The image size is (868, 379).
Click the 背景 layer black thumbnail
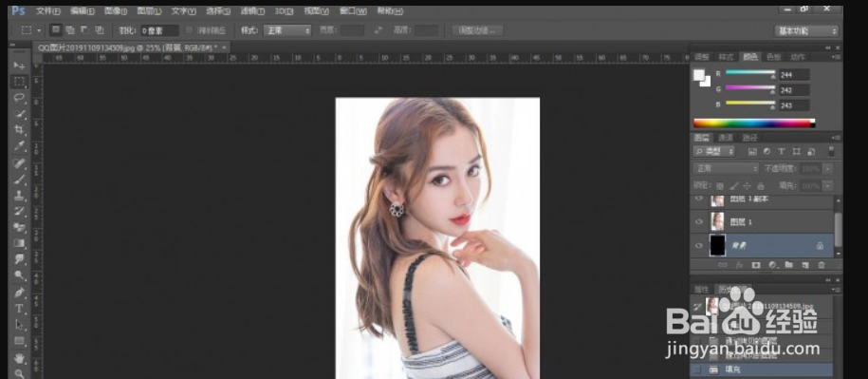(717, 245)
